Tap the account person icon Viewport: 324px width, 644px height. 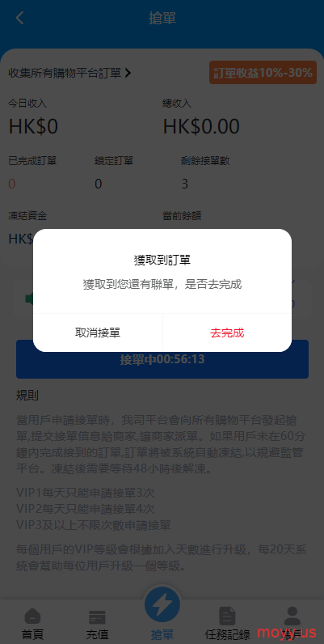click(x=292, y=616)
